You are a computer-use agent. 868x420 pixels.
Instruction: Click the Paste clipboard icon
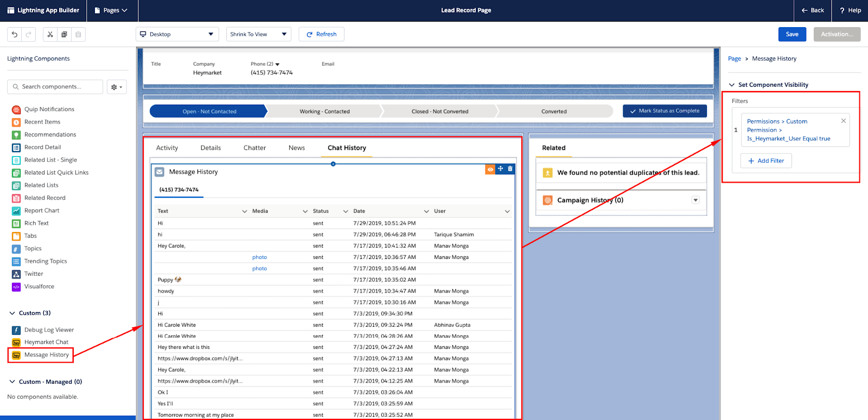point(78,34)
